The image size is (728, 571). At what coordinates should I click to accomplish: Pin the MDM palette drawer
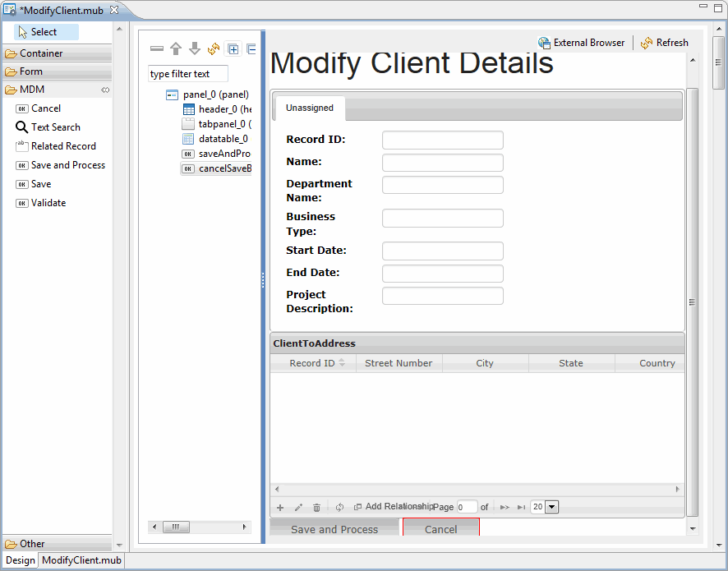pos(105,90)
